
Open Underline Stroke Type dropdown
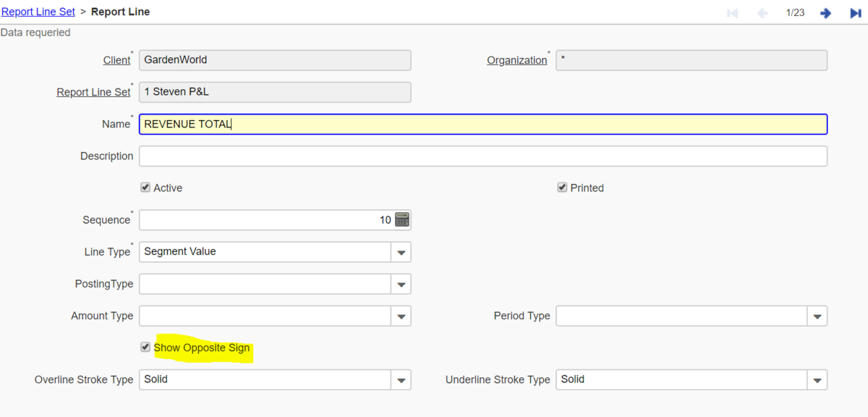[x=817, y=380]
